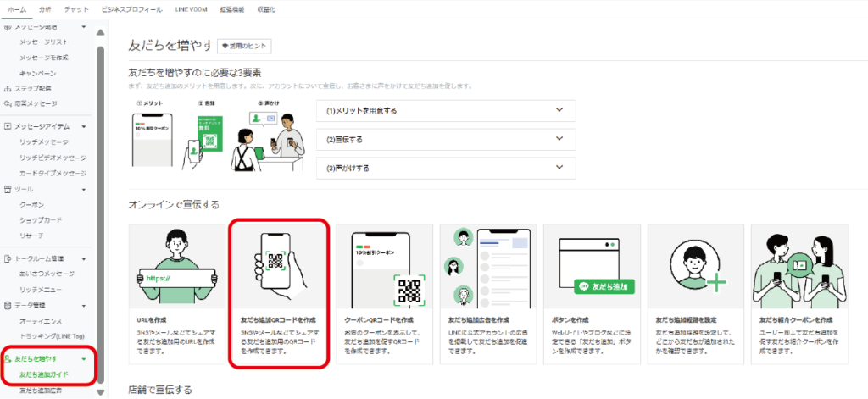This screenshot has width=868, height=399.
Task: Open あいさつメッセージ sidebar item
Action: (x=47, y=274)
